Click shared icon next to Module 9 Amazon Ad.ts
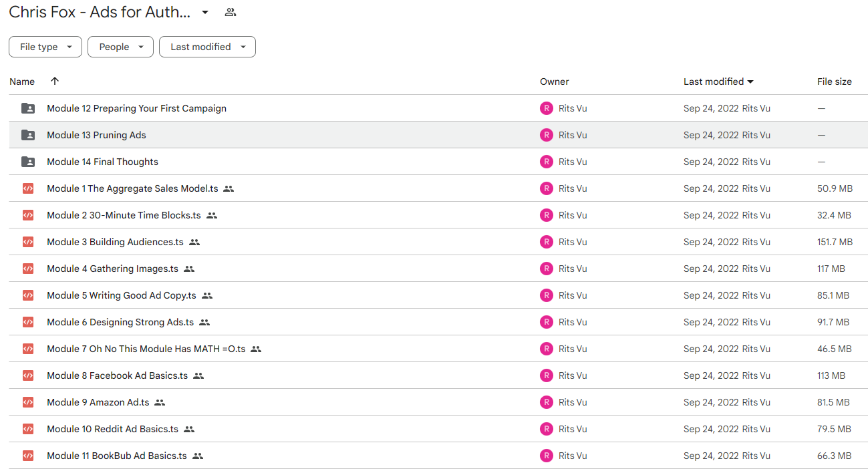 (x=160, y=402)
